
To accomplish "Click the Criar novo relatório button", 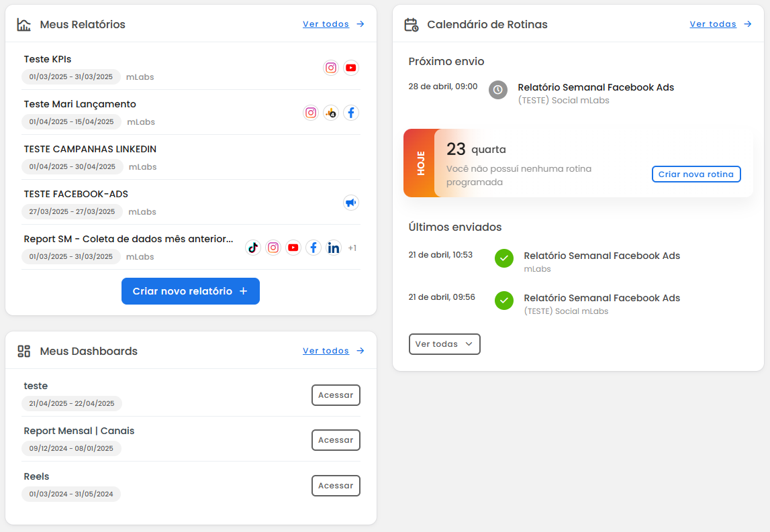I will (191, 291).
